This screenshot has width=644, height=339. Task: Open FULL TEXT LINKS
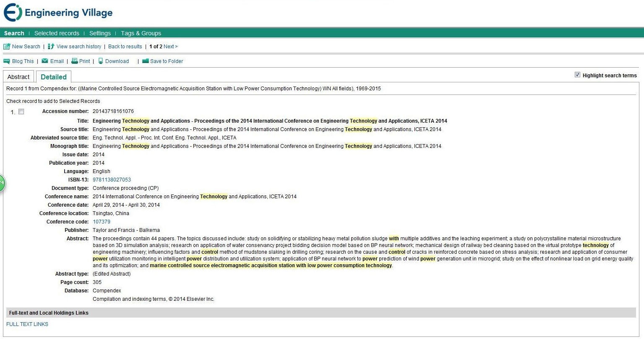(27, 324)
